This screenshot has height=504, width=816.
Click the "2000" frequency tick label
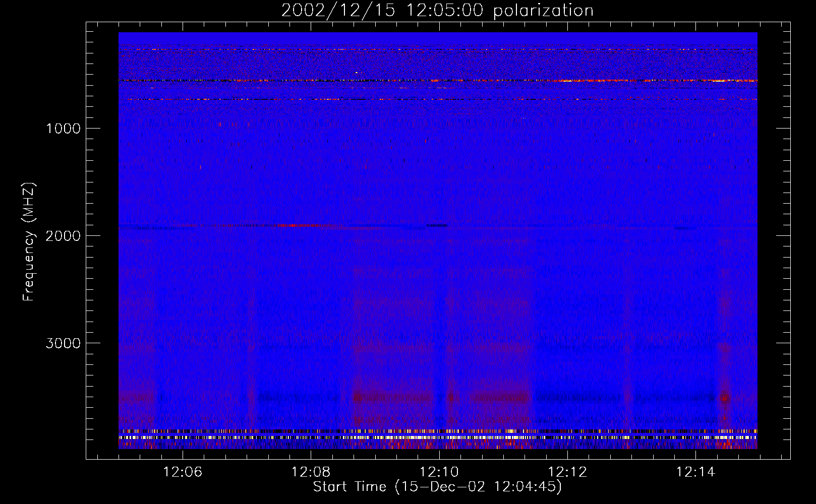click(63, 236)
